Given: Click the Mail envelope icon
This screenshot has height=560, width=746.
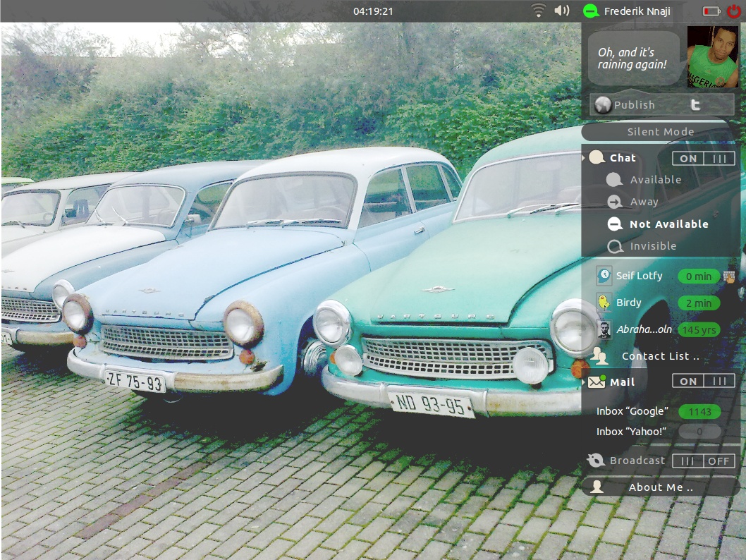Looking at the screenshot, I should coord(597,382).
